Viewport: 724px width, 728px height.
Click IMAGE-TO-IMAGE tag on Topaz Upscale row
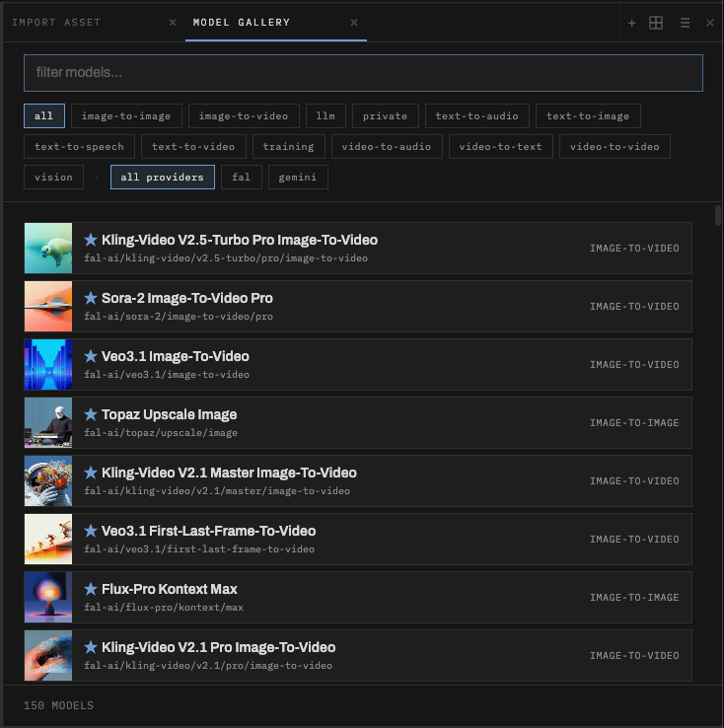[634, 423]
